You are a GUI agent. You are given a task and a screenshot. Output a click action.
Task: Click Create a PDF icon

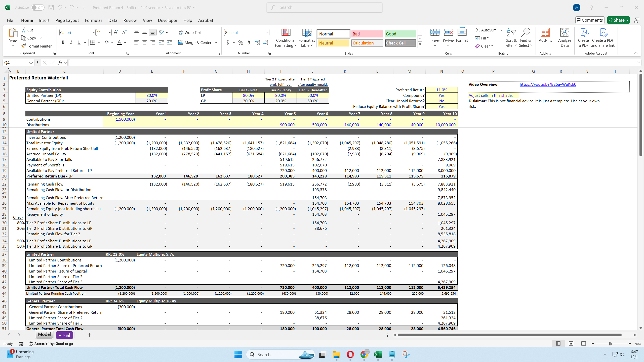pyautogui.click(x=583, y=37)
